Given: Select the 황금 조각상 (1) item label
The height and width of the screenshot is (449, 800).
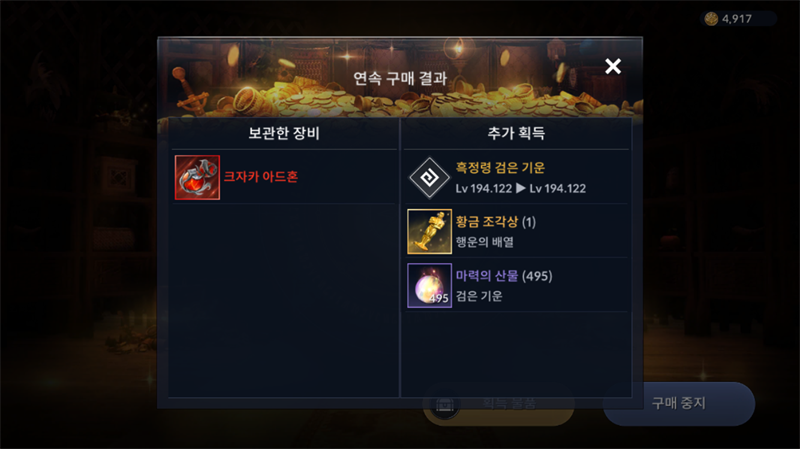Looking at the screenshot, I should 495,222.
